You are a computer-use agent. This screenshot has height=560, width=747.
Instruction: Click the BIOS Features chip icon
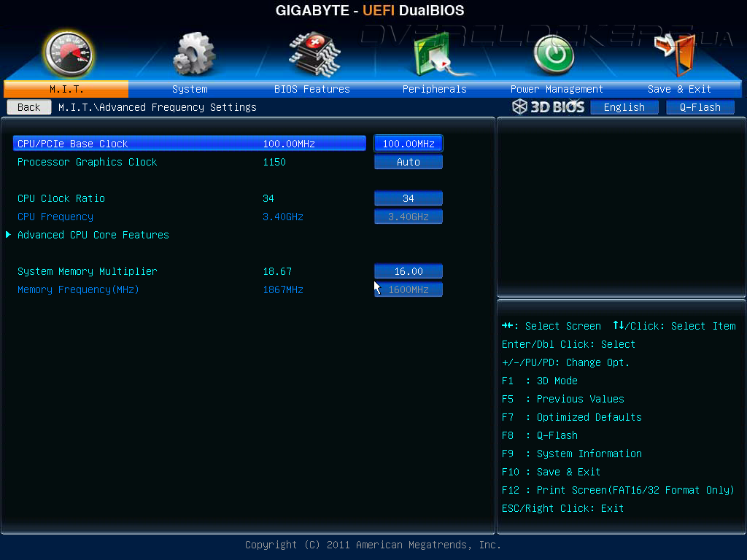point(314,54)
